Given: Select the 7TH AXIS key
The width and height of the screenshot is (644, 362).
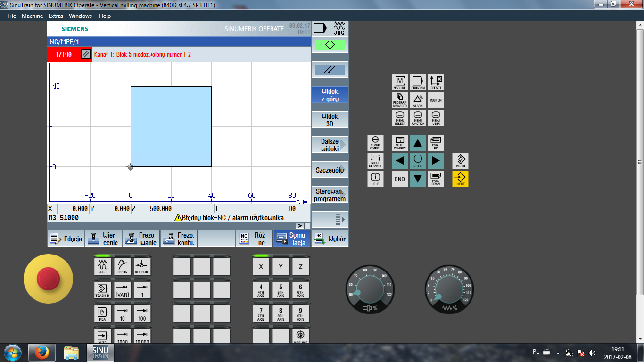Looking at the screenshot, I should [261, 313].
